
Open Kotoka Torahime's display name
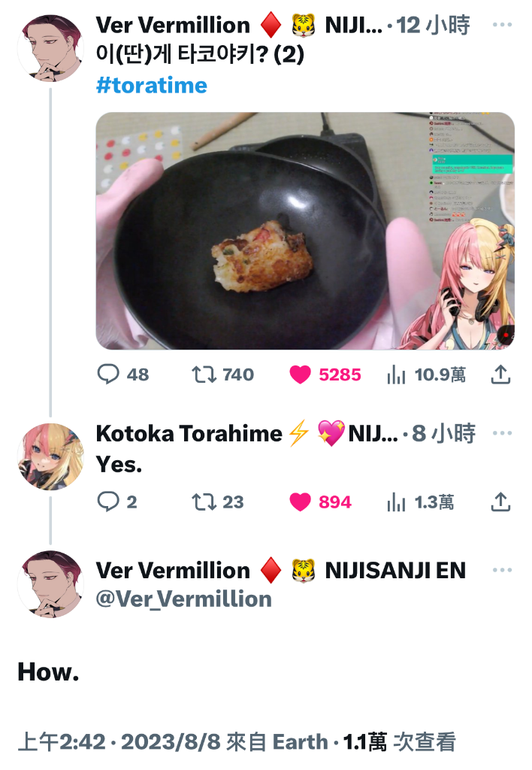(189, 434)
